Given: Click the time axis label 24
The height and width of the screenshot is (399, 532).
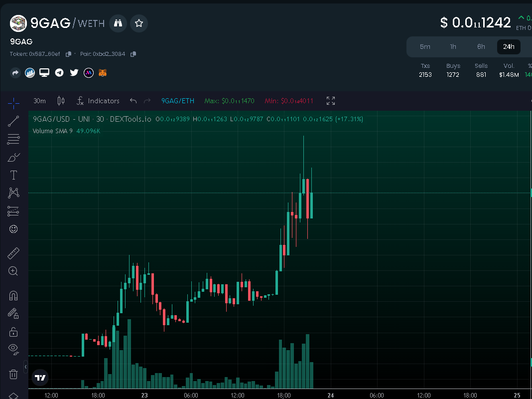Looking at the screenshot, I should (x=330, y=396).
